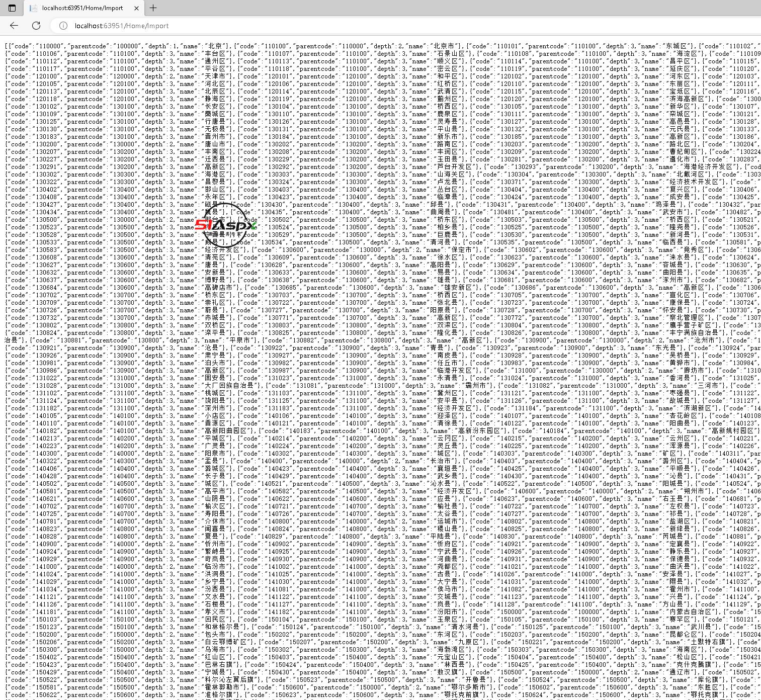Screen dimensions: 761x700
Task: Click the name "行唐县"
Action: (216, 122)
